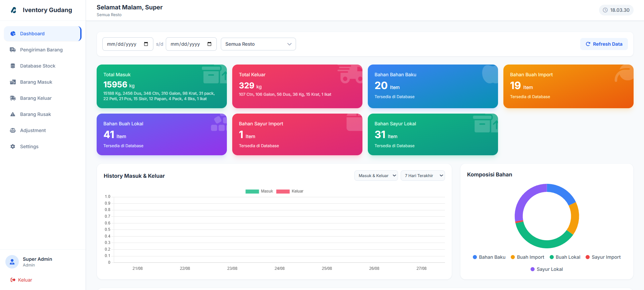This screenshot has width=644, height=290.
Task: Toggle Sayur Import legend in composition chart
Action: point(603,257)
